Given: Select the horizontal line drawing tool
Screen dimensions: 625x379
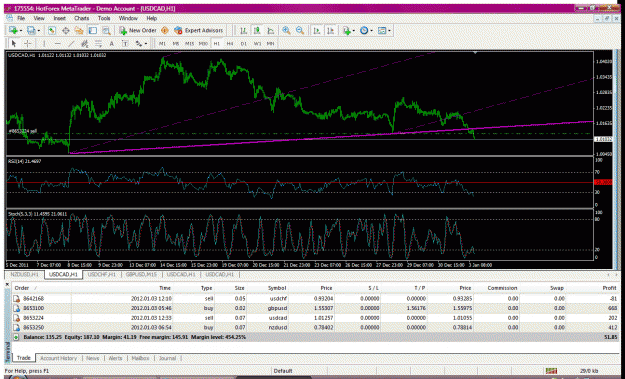Looking at the screenshot, I should [x=58, y=43].
